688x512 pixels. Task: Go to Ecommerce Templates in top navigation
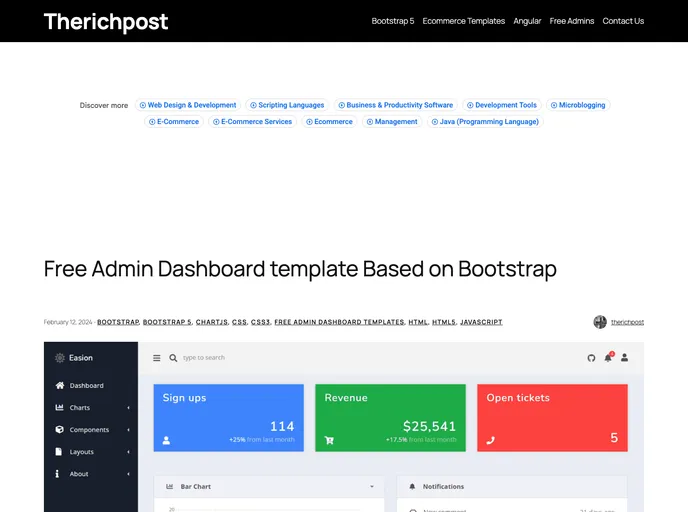pos(463,21)
